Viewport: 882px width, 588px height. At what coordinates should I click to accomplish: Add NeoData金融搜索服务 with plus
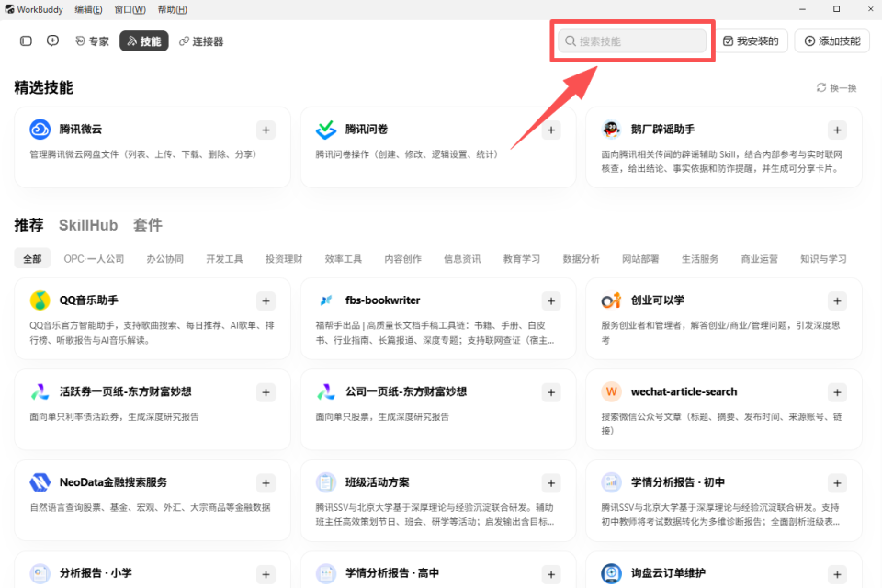(x=266, y=482)
